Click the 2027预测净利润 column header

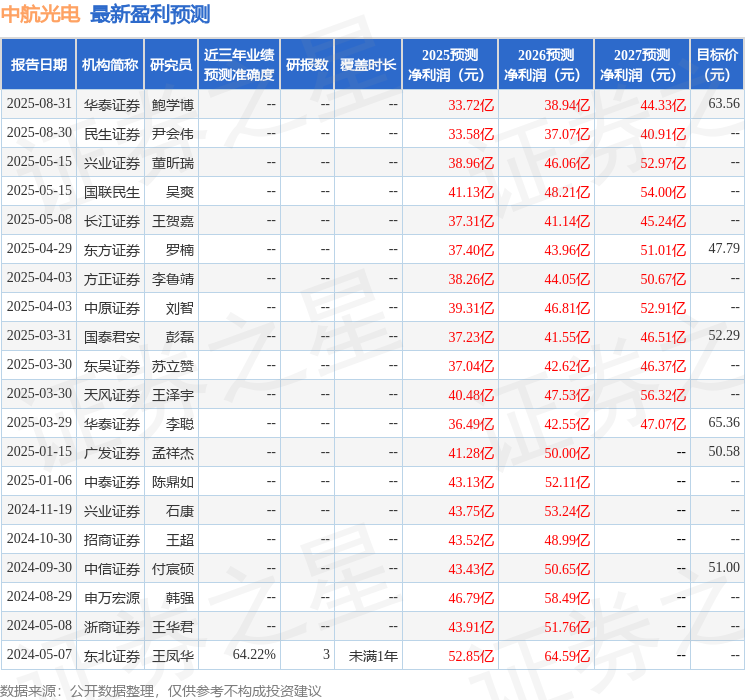coord(642,65)
